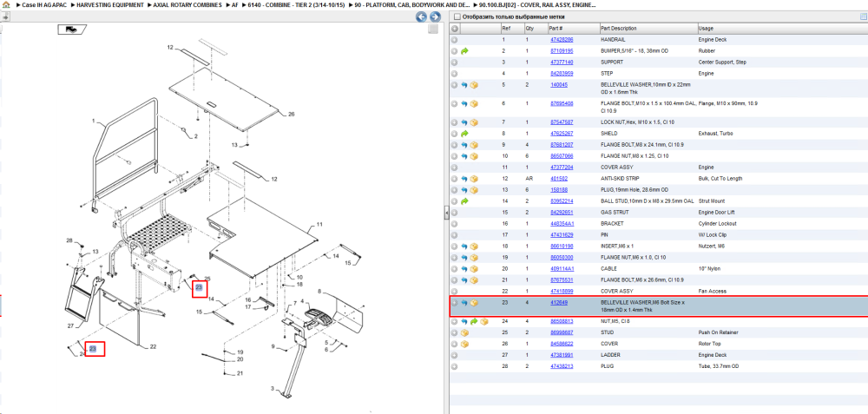Image resolution: width=868 pixels, height=414 pixels.
Task: Click plus icon in table header row
Action: click(455, 29)
